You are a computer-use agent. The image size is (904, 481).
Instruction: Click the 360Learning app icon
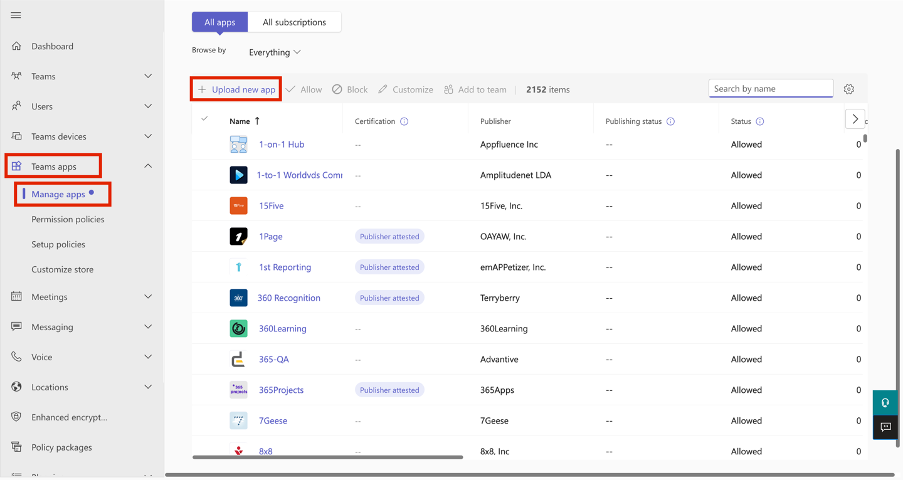click(x=239, y=328)
